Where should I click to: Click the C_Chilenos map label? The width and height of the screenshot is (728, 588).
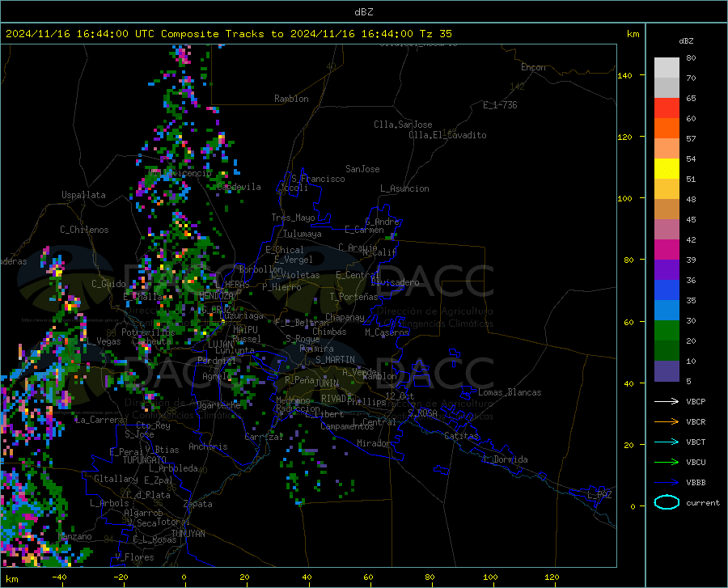[84, 230]
